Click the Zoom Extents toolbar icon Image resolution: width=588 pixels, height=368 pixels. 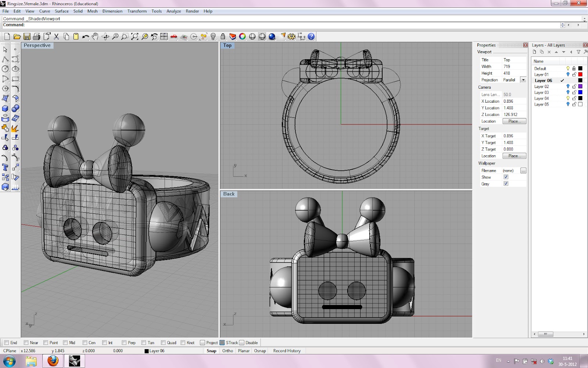click(135, 36)
